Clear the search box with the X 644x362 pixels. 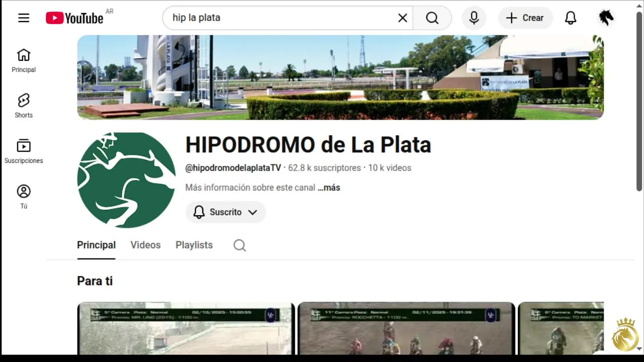point(403,18)
